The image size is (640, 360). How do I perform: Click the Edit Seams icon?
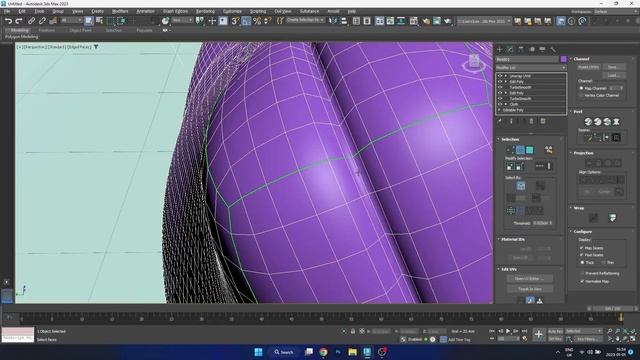[x=588, y=138]
